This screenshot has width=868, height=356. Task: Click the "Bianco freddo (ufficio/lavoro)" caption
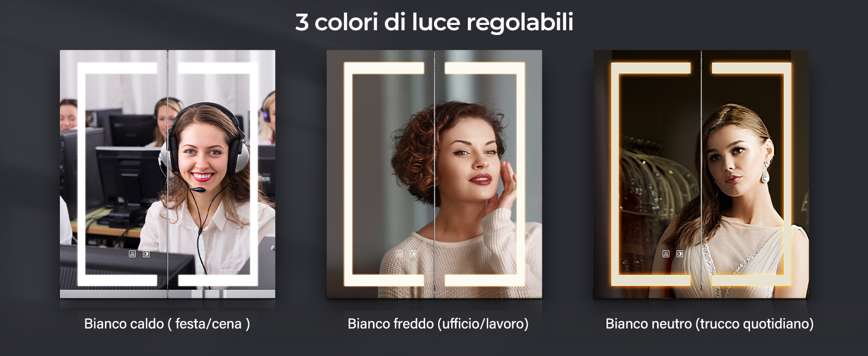pyautogui.click(x=438, y=324)
